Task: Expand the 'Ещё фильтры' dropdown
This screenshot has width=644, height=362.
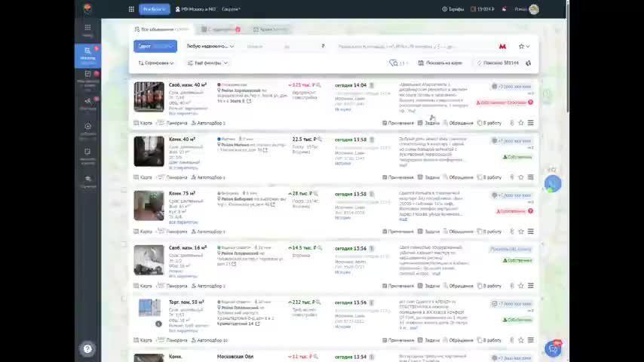Action: (x=207, y=63)
